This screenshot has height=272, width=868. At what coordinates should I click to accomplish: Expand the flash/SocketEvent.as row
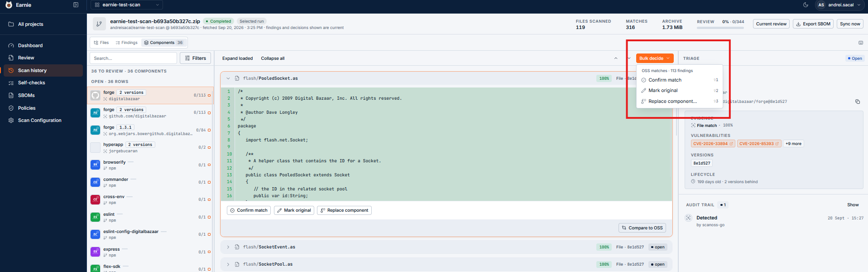228,247
